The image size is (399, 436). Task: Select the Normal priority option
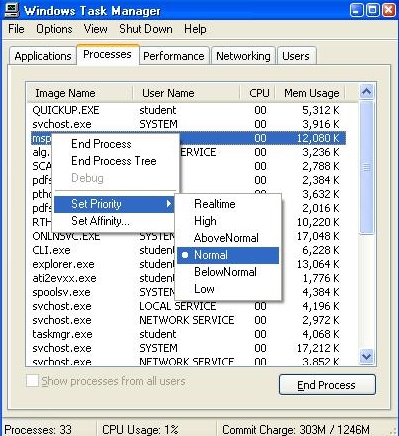coord(228,255)
